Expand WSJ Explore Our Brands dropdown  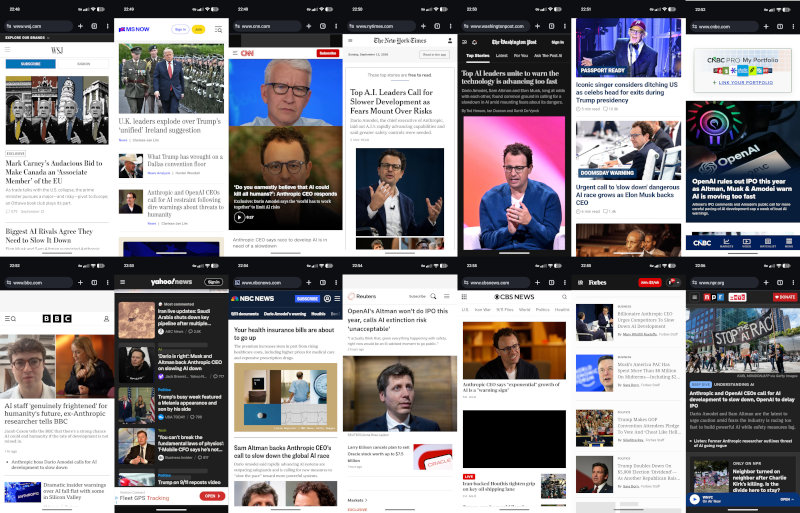tap(28, 38)
